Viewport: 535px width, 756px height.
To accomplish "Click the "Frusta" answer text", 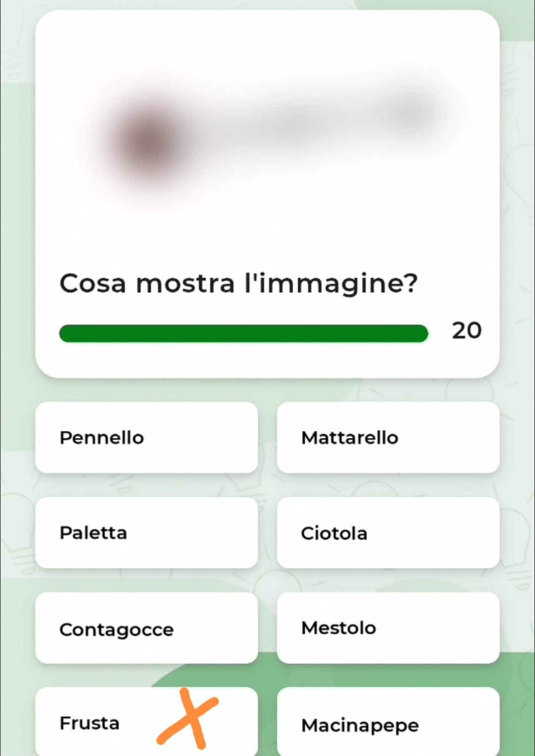I will 90,723.
